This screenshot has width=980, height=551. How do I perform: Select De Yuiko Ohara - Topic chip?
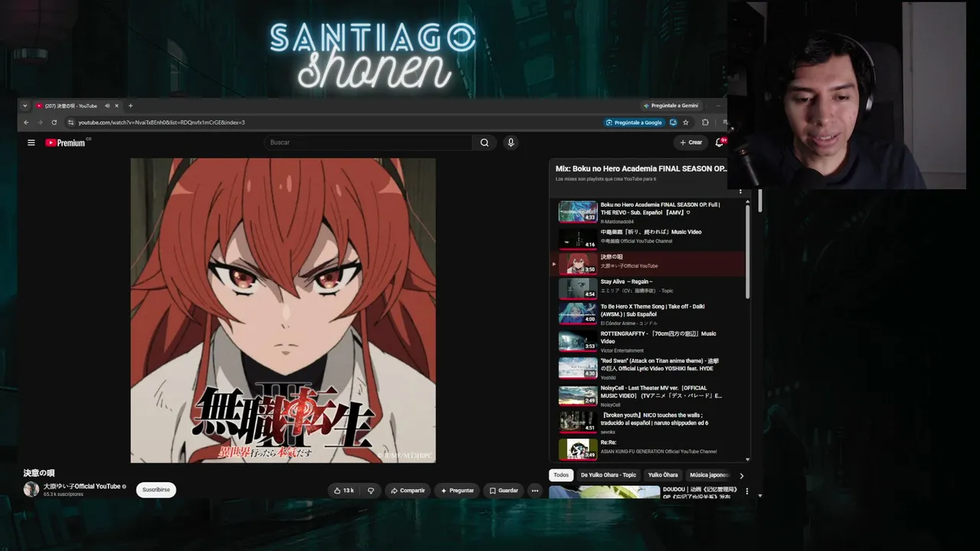609,475
